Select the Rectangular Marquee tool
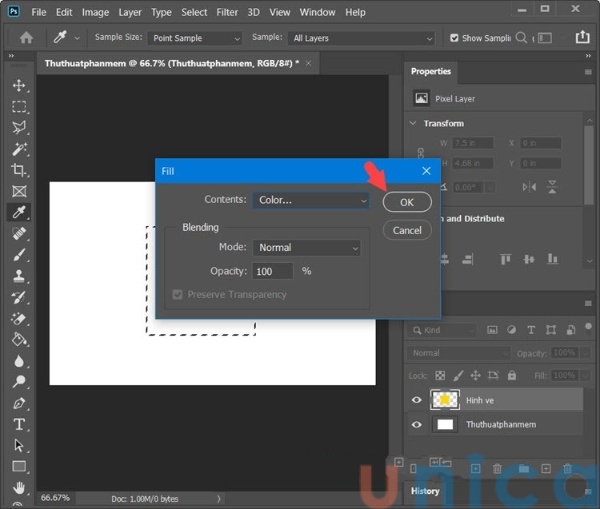The width and height of the screenshot is (600, 509). click(19, 106)
